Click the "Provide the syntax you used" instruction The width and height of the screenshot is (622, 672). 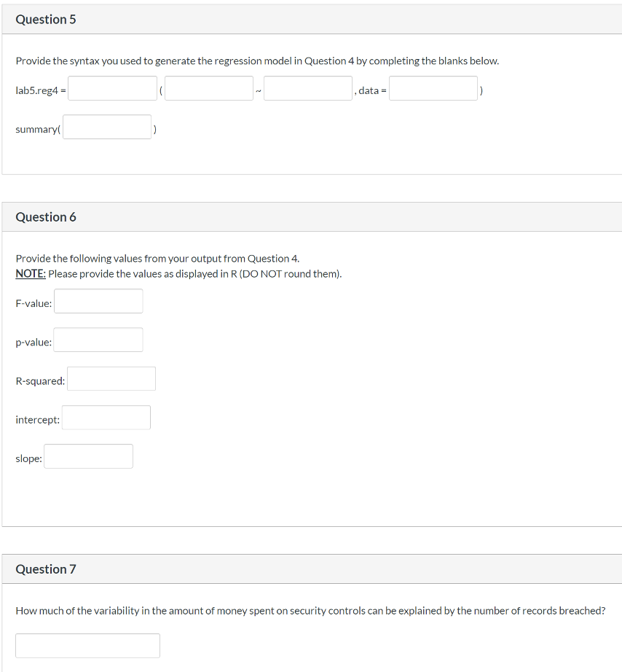tap(257, 60)
